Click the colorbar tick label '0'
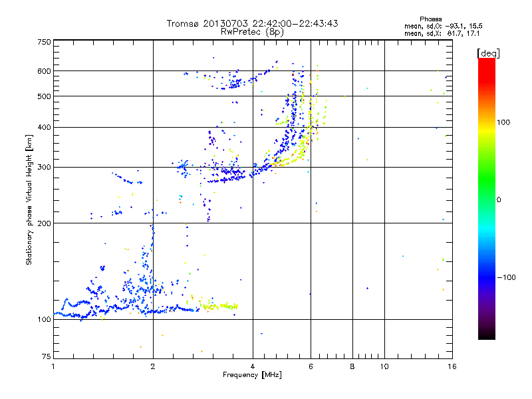Image resolution: width=532 pixels, height=399 pixels. 499,200
